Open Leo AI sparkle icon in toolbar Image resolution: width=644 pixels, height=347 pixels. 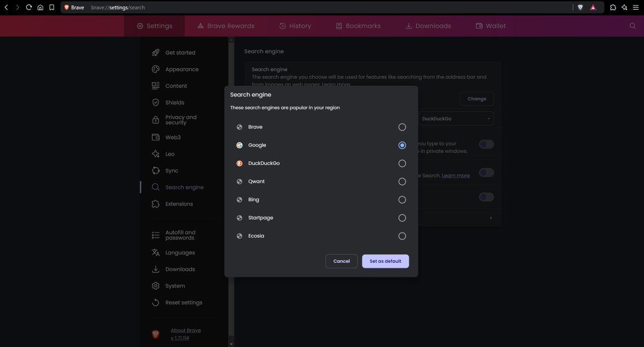pyautogui.click(x=625, y=8)
